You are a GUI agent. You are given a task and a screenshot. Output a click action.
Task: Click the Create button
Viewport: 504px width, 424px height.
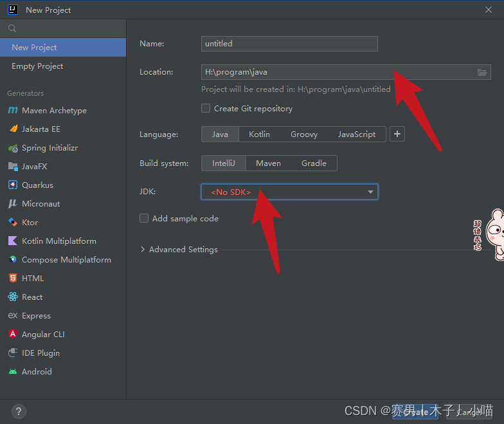pos(415,412)
